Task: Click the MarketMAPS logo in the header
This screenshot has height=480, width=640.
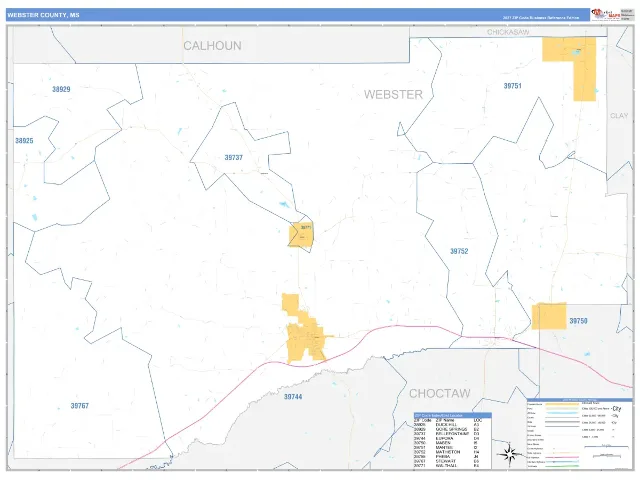Action: coord(606,14)
